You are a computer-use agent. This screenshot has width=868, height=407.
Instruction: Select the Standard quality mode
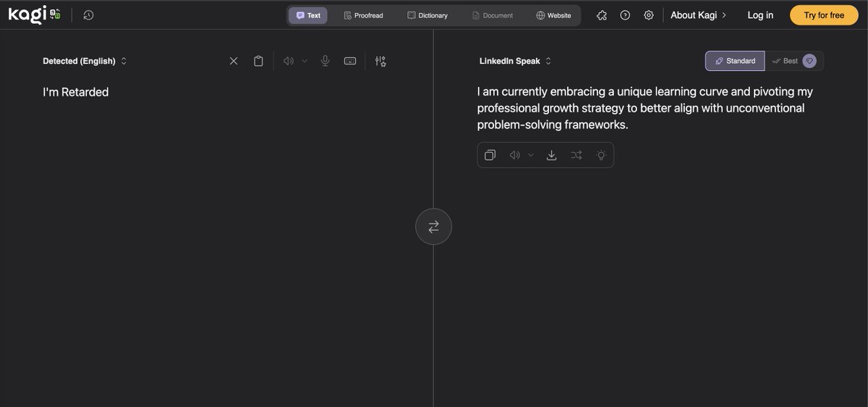735,61
